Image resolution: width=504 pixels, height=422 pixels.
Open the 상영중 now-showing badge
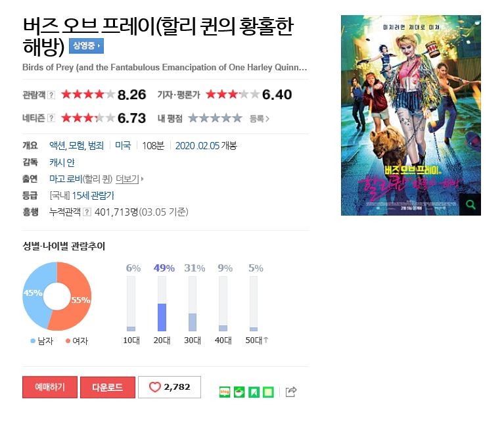coord(86,45)
